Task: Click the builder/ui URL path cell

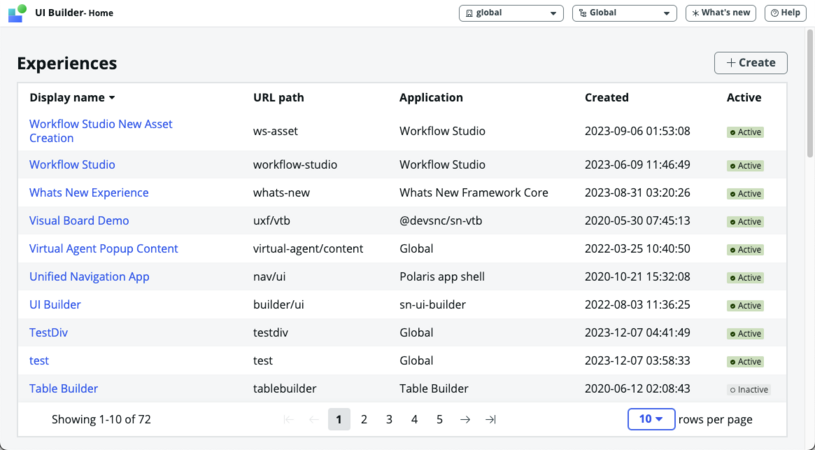Action: 279,305
